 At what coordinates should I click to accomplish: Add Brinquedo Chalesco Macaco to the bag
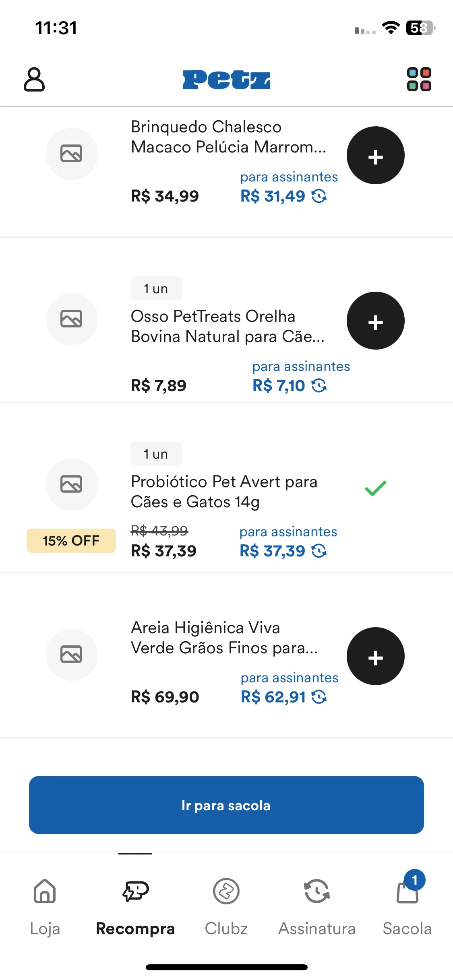(x=375, y=155)
